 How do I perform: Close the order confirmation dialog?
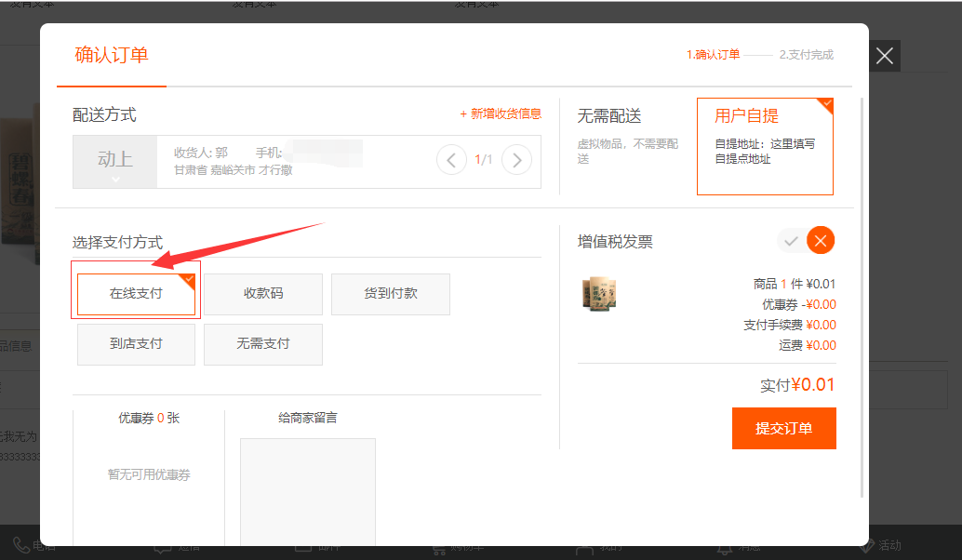pos(884,57)
